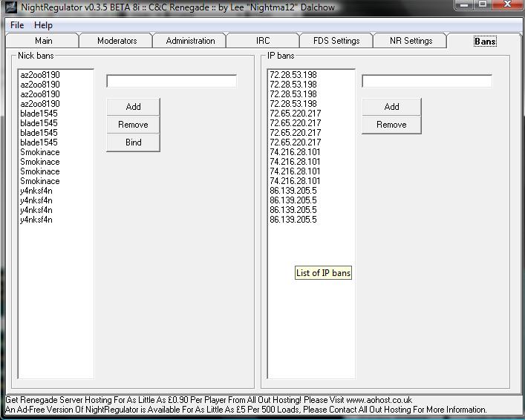Open the NR Settings tab
Viewport: 525px width, 420px height.
tap(411, 41)
